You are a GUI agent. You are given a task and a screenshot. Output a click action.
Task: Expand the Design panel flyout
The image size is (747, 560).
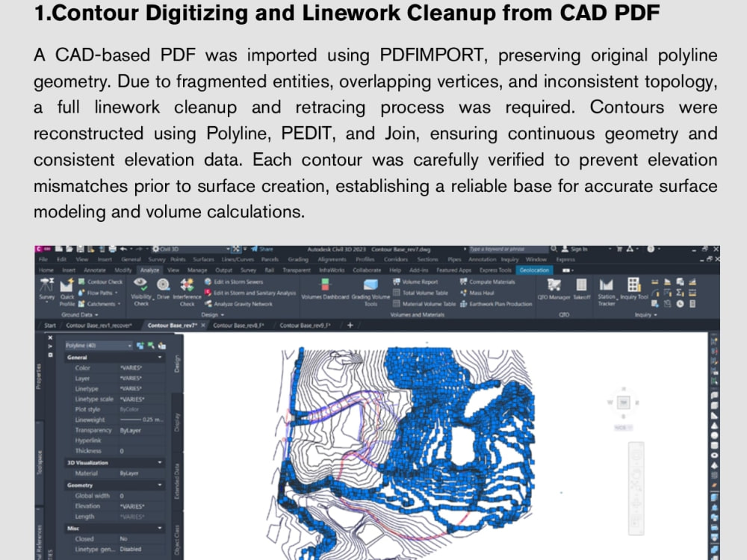click(x=212, y=315)
